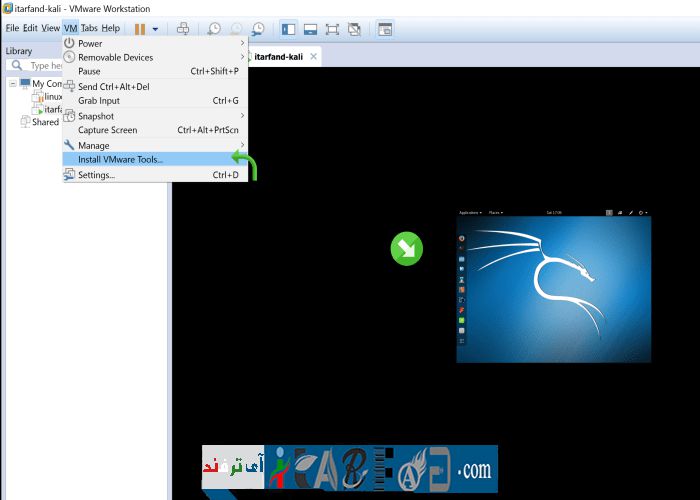This screenshot has height=500, width=700.
Task: Click Capture Screen menu item
Action: tap(108, 130)
